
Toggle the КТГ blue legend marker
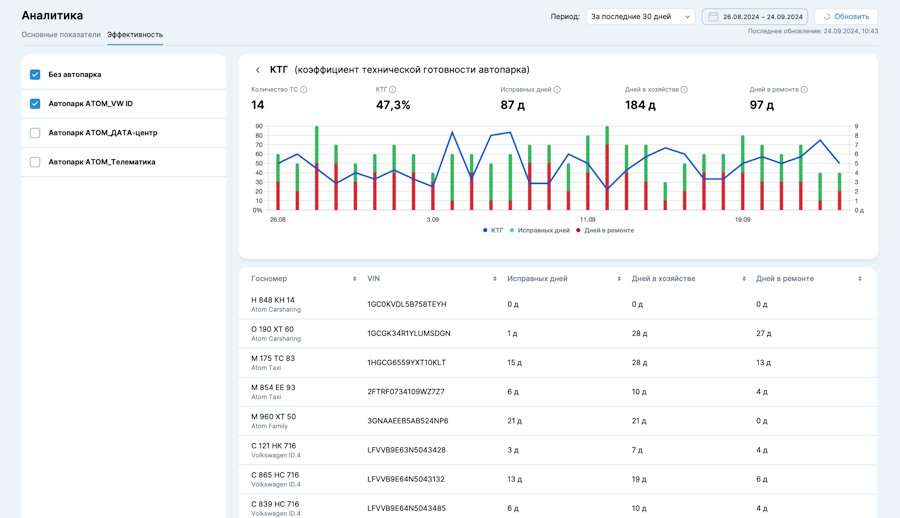pos(485,230)
